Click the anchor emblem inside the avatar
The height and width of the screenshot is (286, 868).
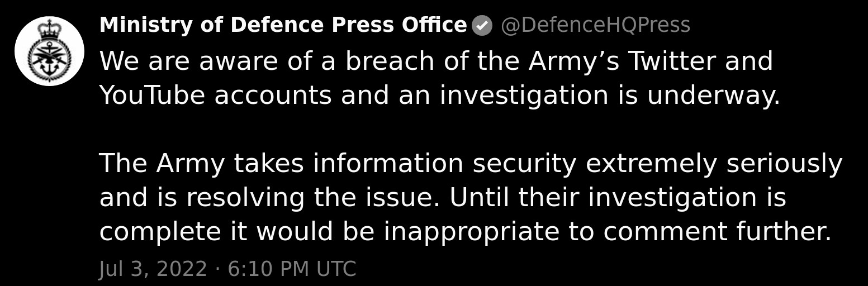click(x=49, y=60)
